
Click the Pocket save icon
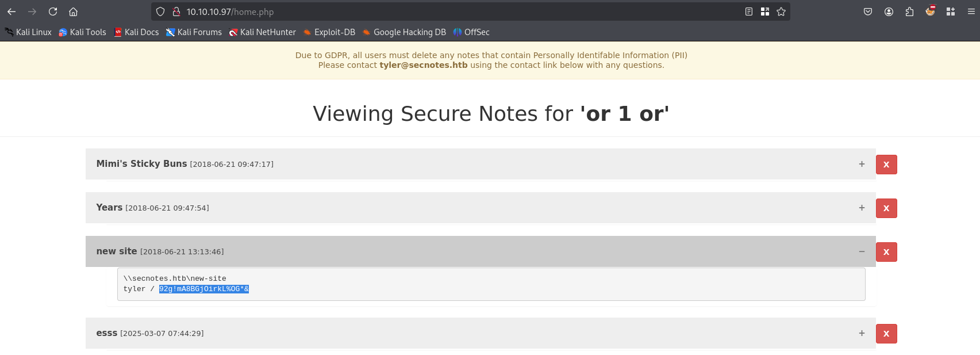[868, 12]
